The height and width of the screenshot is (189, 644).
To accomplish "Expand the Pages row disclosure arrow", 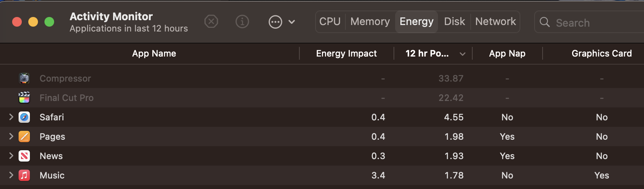I will click(11, 136).
